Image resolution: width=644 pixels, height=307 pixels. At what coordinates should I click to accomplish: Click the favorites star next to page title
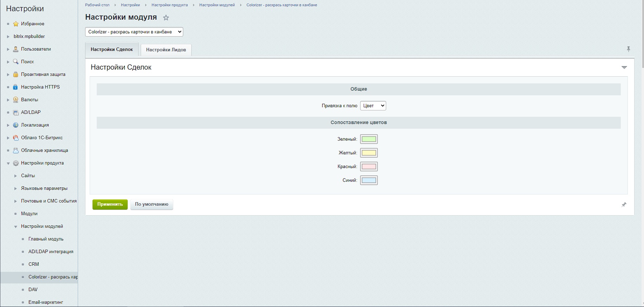coord(166,18)
